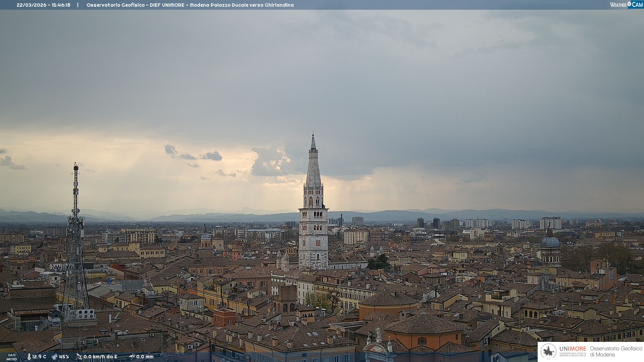Click the rain umbrella precipitation icon

[x=132, y=357]
